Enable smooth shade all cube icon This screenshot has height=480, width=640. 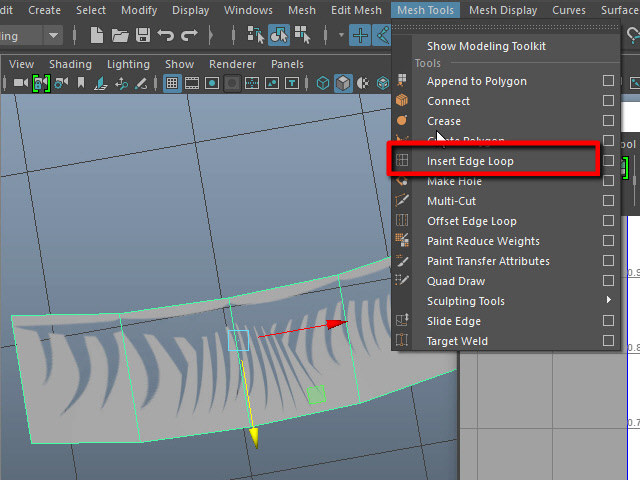(343, 84)
